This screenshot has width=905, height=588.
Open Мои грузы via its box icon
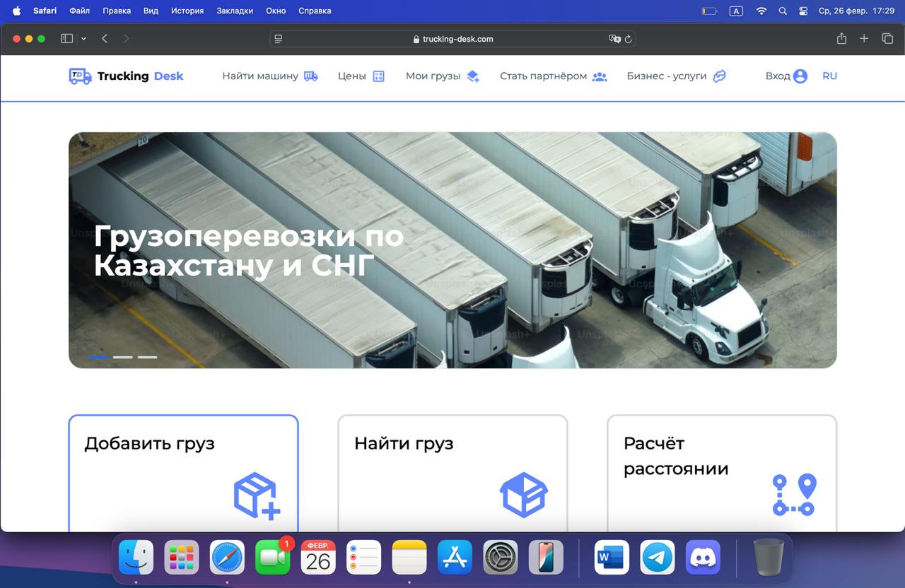click(472, 76)
